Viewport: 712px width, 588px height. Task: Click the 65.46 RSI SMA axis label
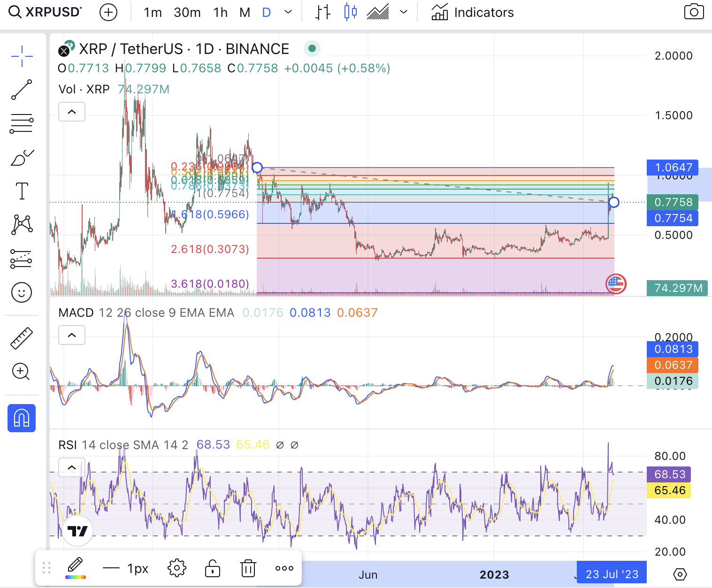pyautogui.click(x=669, y=490)
